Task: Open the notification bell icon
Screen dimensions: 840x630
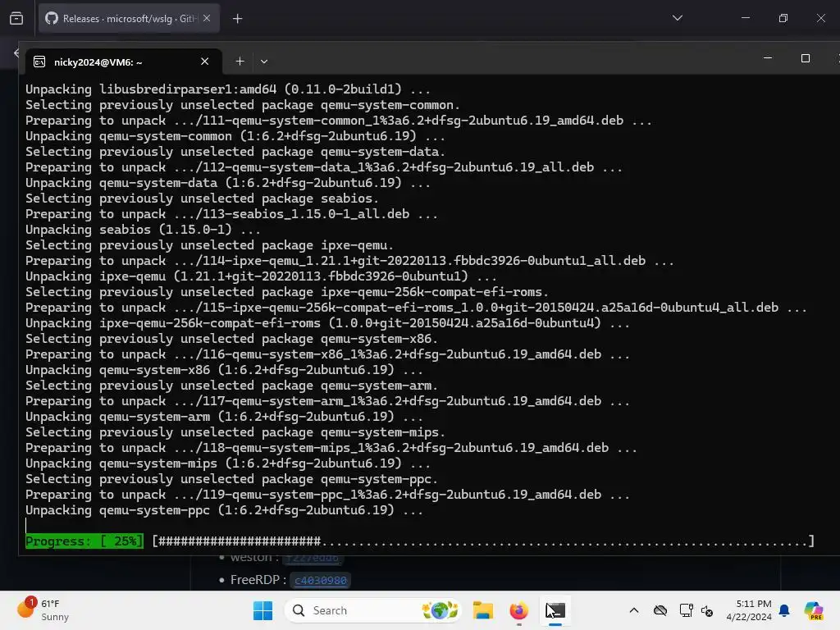Action: (784, 610)
